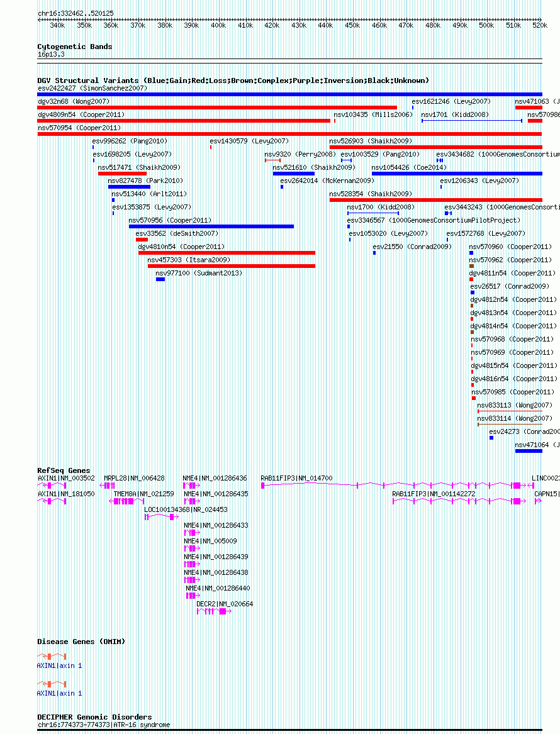
Task: Select esv996262 (Pang2010) variant label
Action: [130, 140]
